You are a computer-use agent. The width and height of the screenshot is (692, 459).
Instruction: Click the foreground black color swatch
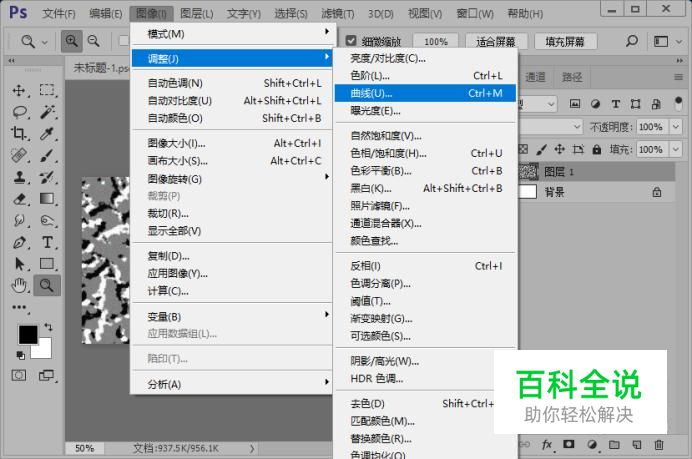point(27,334)
